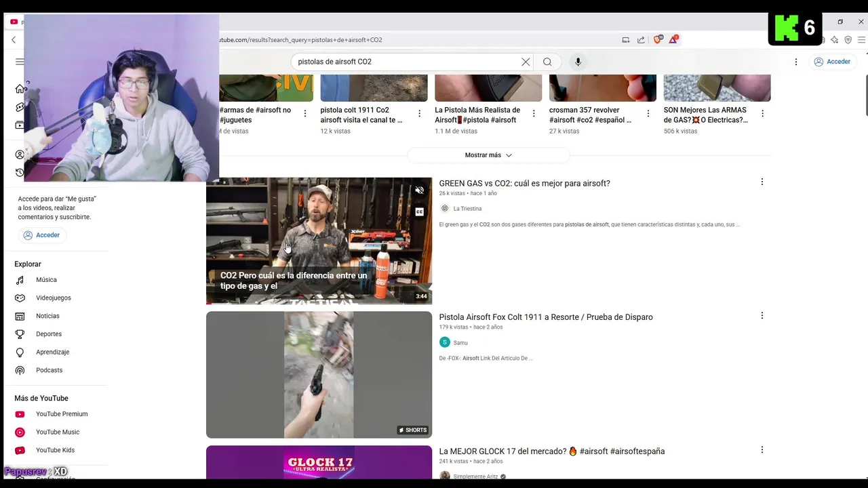The height and width of the screenshot is (488, 868).
Task: Open the browser main menu icon
Action: pos(862,40)
